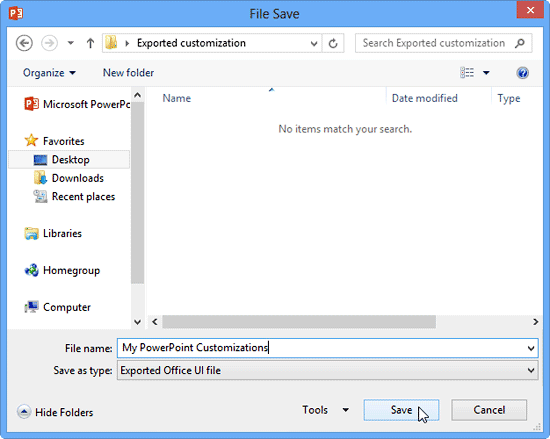The width and height of the screenshot is (550, 439).
Task: Open the File name dropdown arrow
Action: point(531,348)
